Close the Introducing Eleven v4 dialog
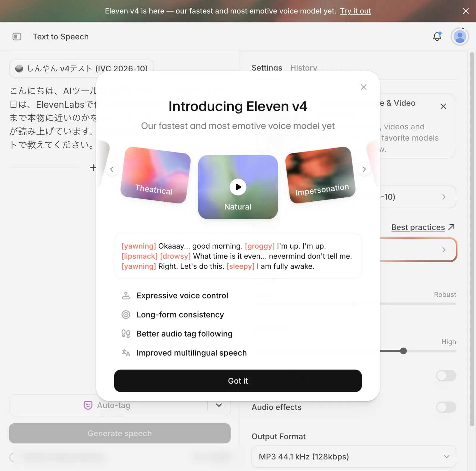476x471 pixels. [x=363, y=87]
